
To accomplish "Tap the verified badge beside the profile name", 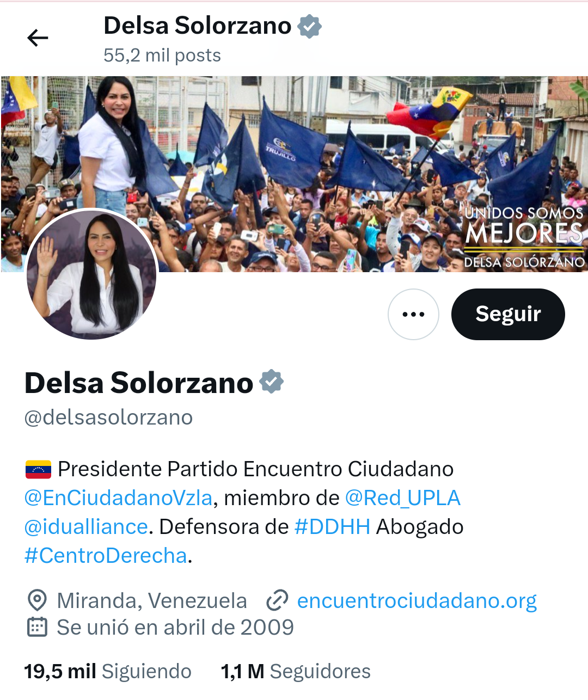I will tap(271, 382).
